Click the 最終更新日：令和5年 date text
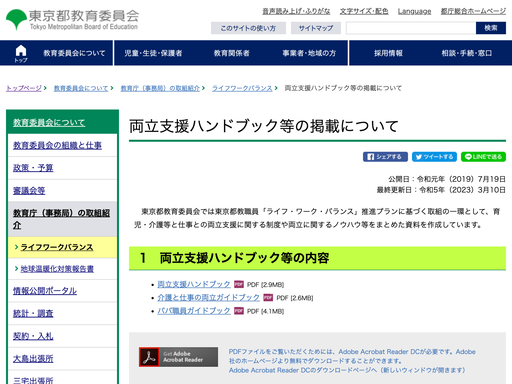This screenshot has height=384, width=512. pyautogui.click(x=441, y=190)
